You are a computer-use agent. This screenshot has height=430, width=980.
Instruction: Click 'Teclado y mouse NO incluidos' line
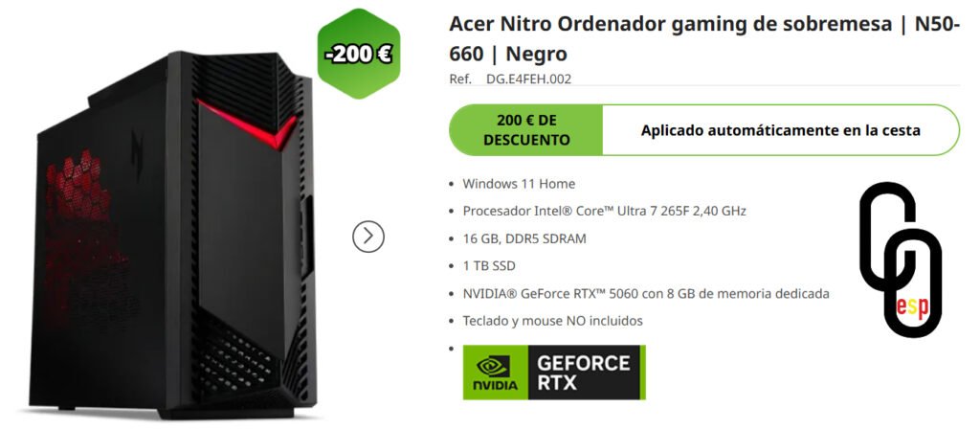point(552,321)
